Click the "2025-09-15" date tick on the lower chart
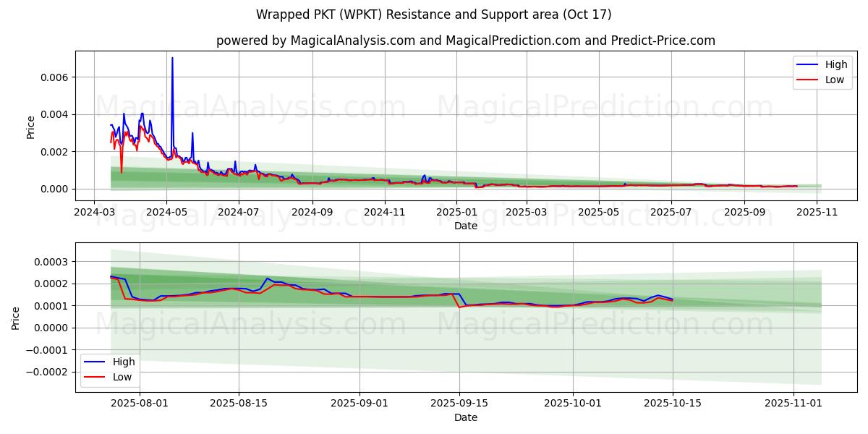The image size is (868, 434). [x=459, y=404]
